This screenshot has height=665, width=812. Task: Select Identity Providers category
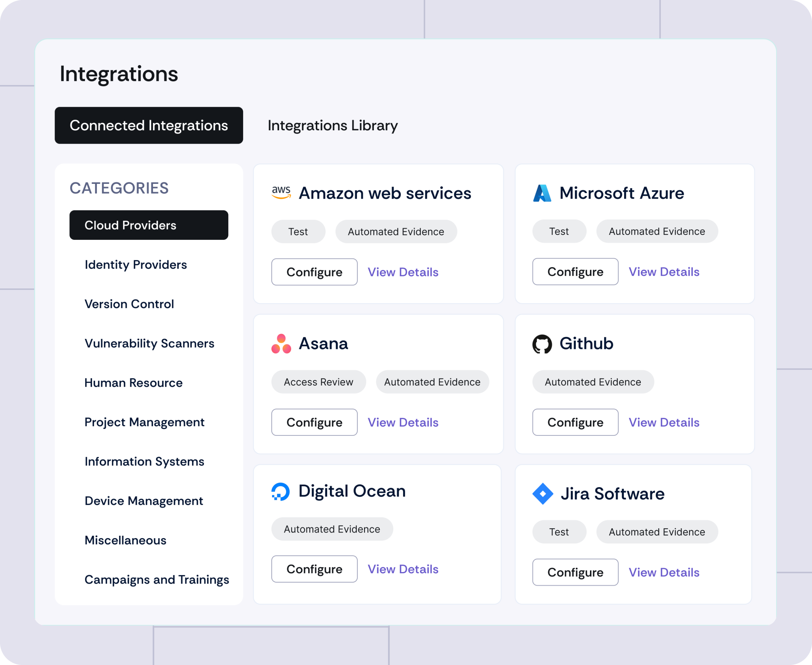[x=136, y=264]
